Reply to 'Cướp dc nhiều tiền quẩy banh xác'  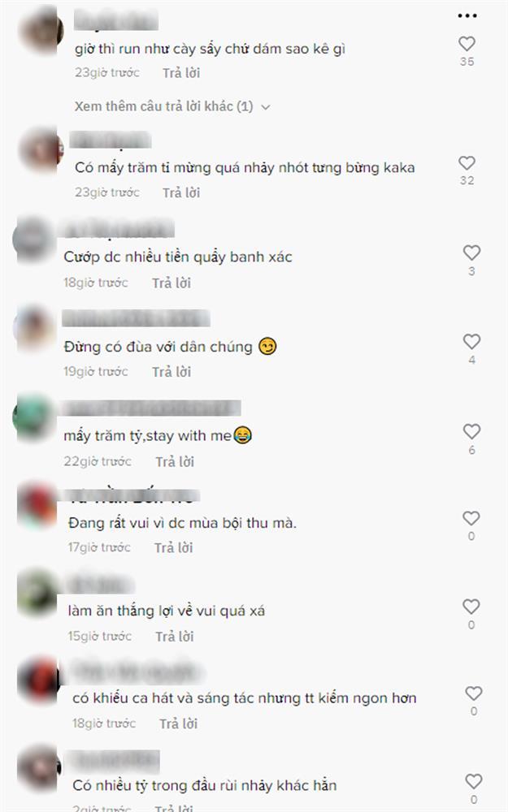(172, 283)
